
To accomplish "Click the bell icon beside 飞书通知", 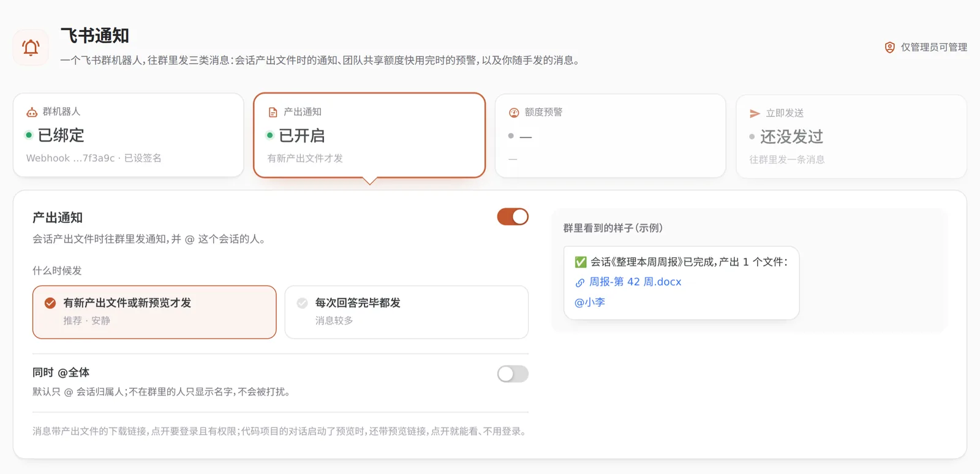I will [31, 47].
